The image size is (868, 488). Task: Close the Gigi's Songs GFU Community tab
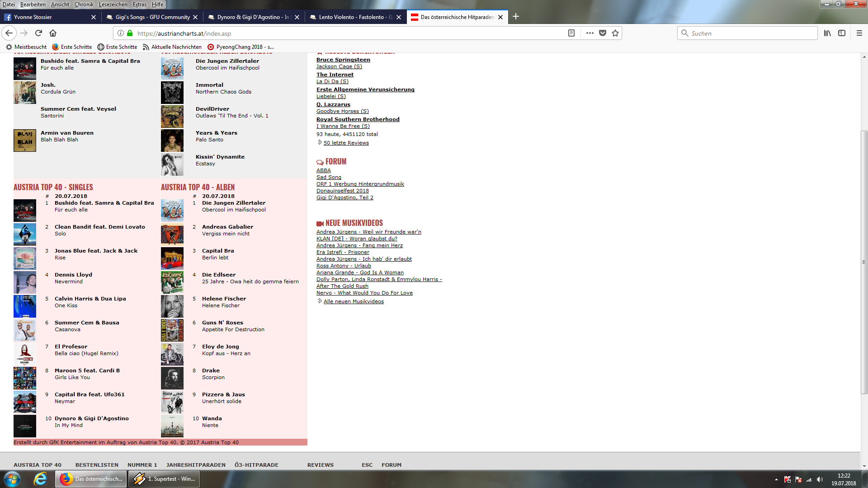pyautogui.click(x=195, y=17)
